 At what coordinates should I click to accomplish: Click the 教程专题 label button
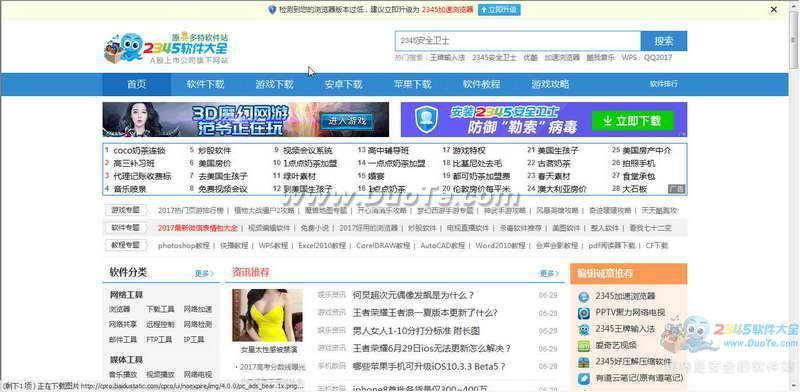pyautogui.click(x=126, y=245)
